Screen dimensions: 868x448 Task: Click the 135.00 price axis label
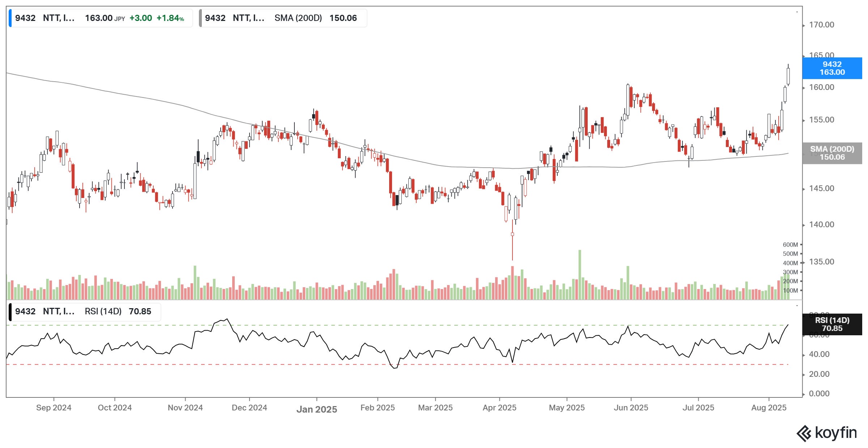tap(821, 262)
